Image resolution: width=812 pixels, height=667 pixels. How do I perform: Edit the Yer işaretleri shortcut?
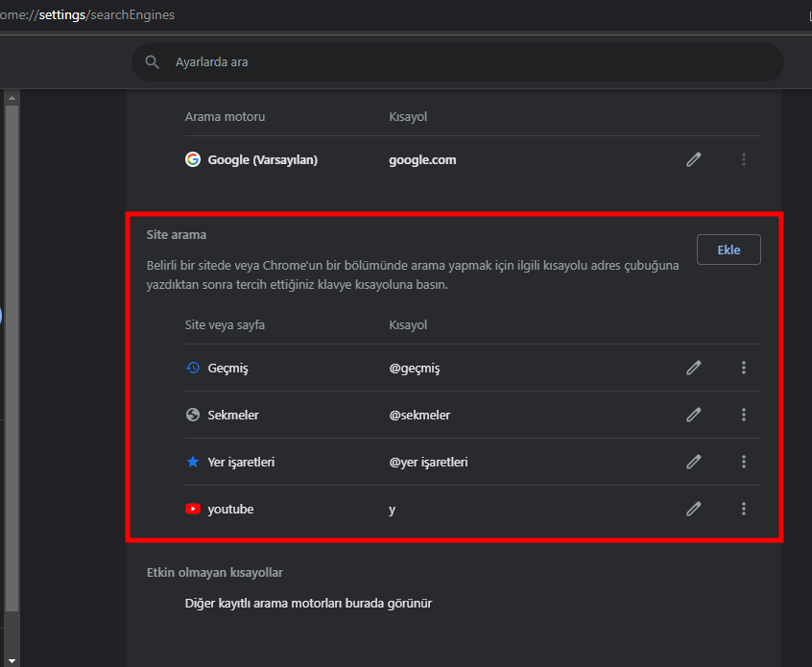point(694,462)
